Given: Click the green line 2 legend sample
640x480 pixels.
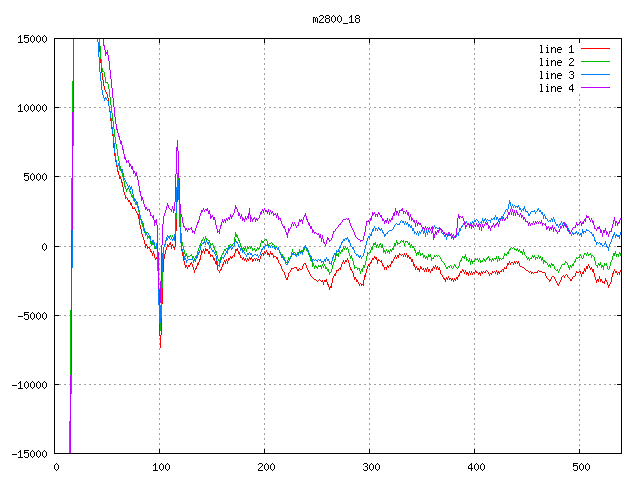Looking at the screenshot, I should 595,62.
